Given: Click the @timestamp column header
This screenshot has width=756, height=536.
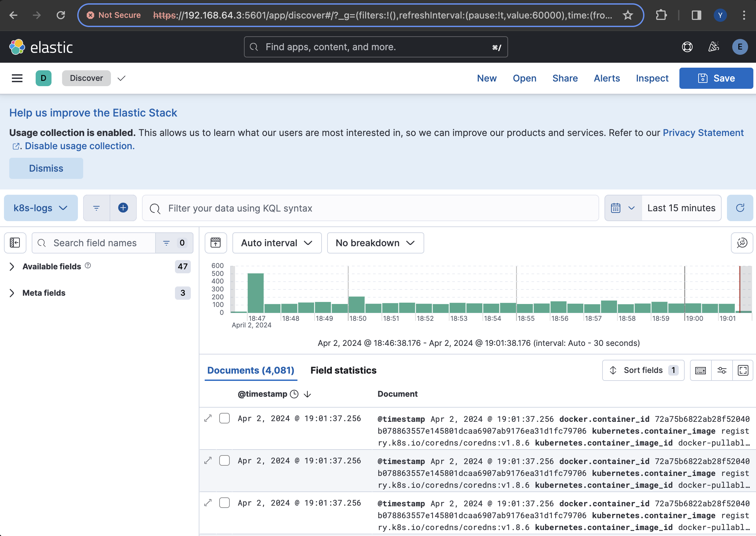Looking at the screenshot, I should point(262,394).
